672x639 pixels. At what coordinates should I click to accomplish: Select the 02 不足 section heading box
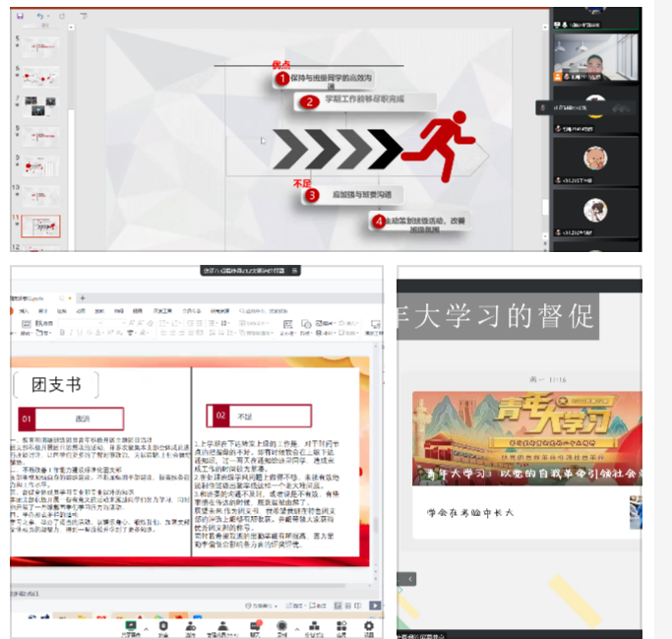point(258,415)
